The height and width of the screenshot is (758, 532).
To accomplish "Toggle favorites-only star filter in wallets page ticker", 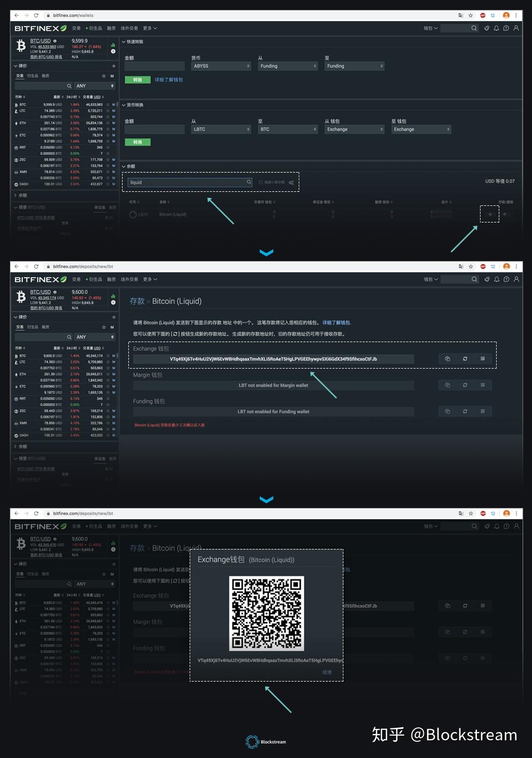I will [104, 76].
